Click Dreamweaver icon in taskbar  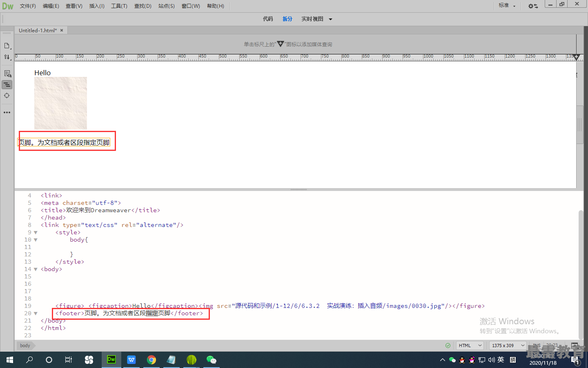[111, 360]
